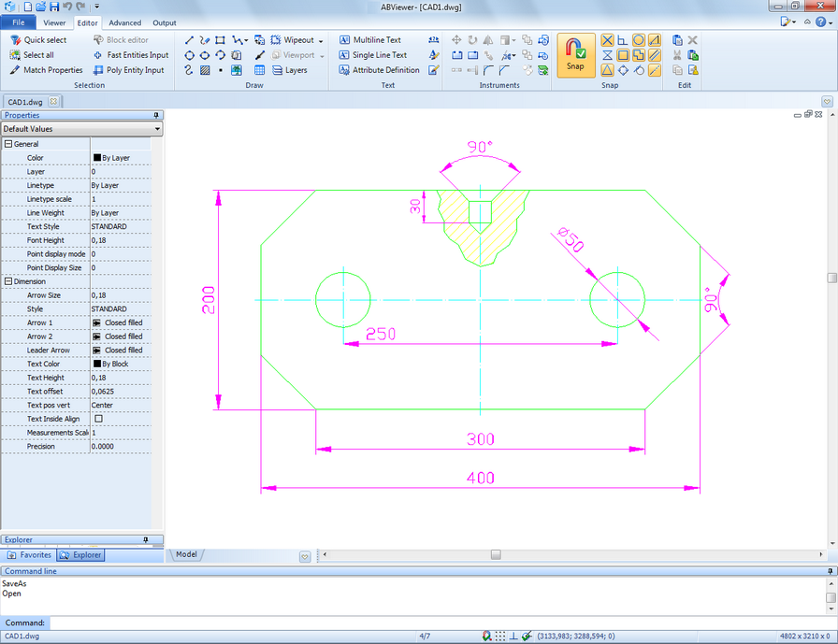Click the Move instrument icon

456,40
